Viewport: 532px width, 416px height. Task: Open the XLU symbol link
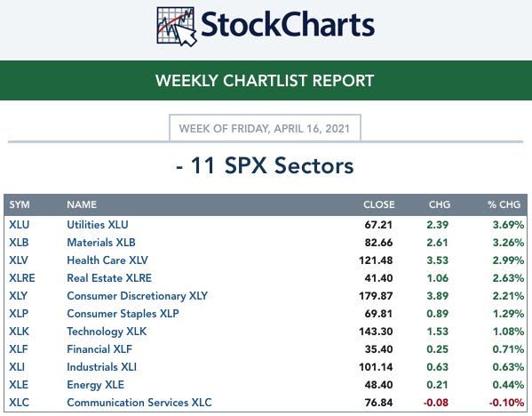(20, 225)
